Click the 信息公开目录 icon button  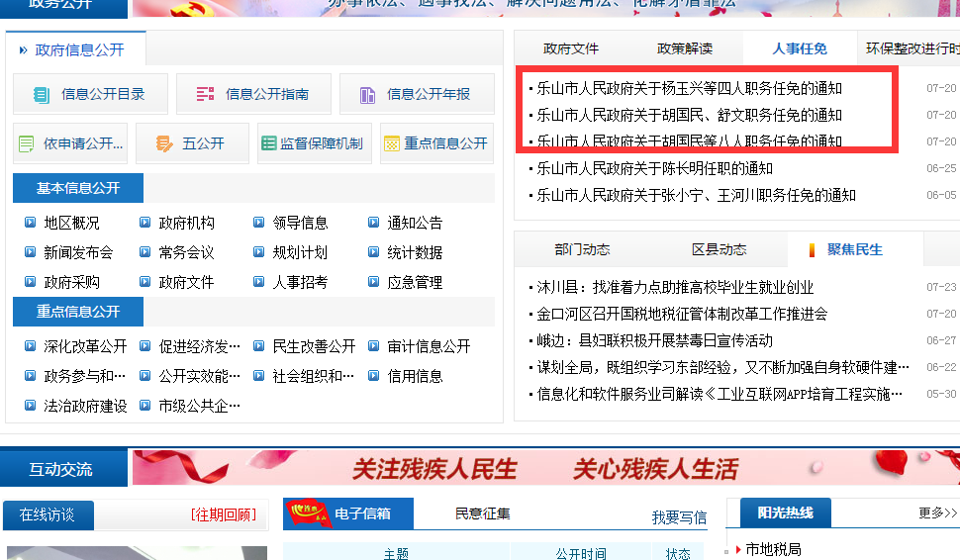[90, 95]
